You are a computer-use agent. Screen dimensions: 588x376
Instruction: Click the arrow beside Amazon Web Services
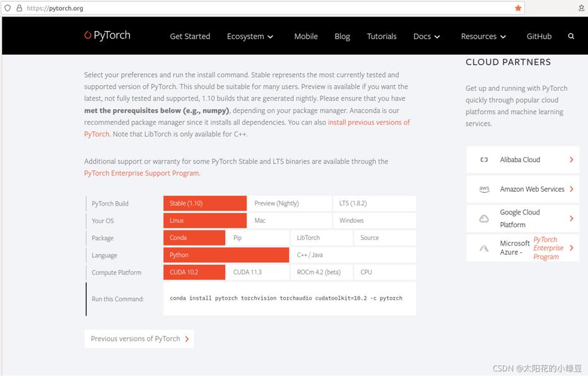pyautogui.click(x=571, y=189)
